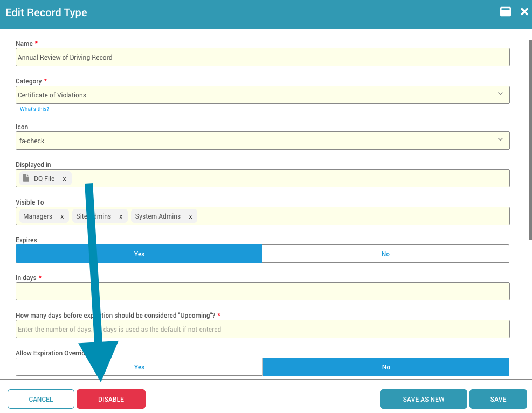Click the Save button
The height and width of the screenshot is (413, 532).
pyautogui.click(x=498, y=400)
